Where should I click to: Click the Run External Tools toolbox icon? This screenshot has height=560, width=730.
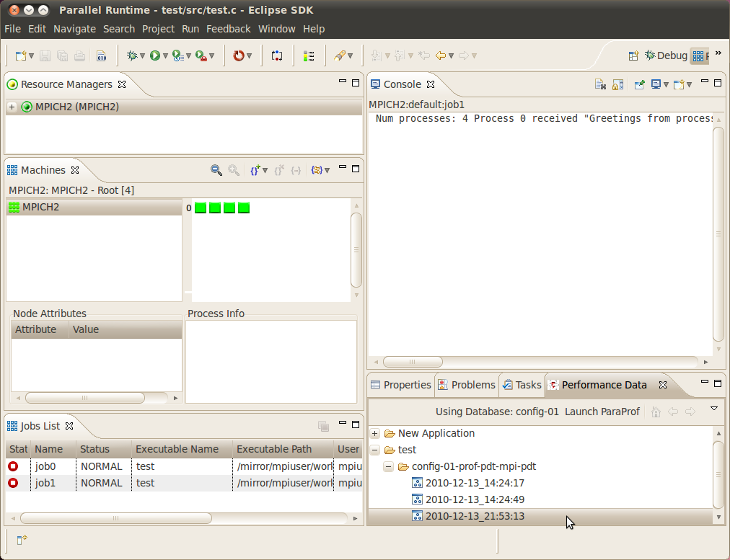point(201,55)
